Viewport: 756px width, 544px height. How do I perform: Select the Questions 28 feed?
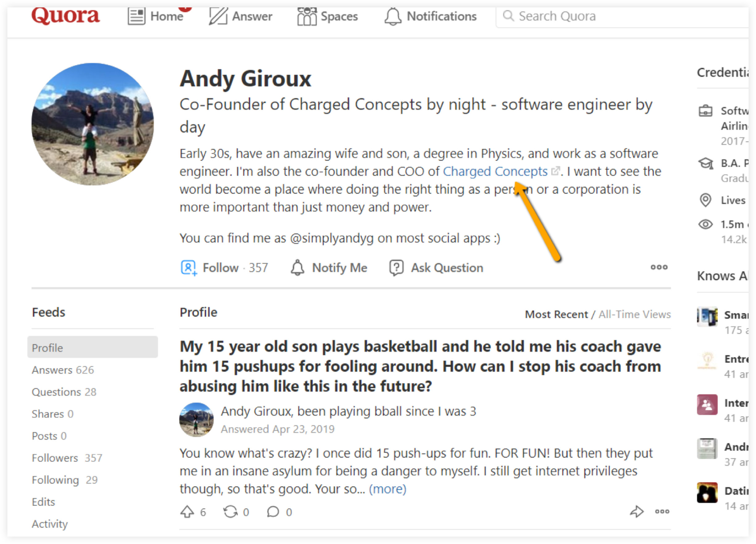click(64, 392)
